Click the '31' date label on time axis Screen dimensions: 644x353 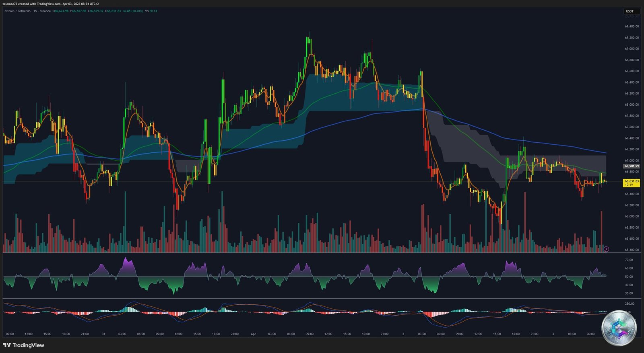(103, 334)
